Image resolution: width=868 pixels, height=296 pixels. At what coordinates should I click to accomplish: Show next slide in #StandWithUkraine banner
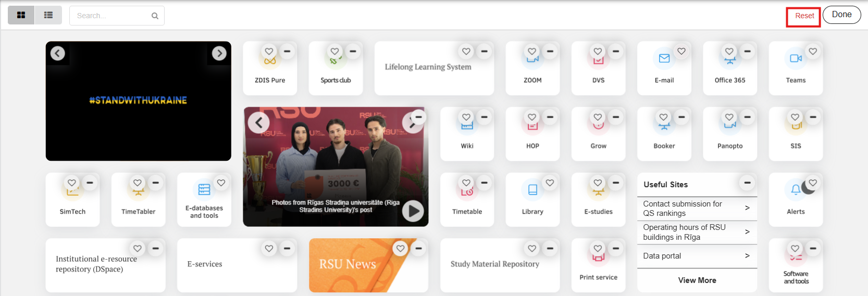click(x=219, y=53)
